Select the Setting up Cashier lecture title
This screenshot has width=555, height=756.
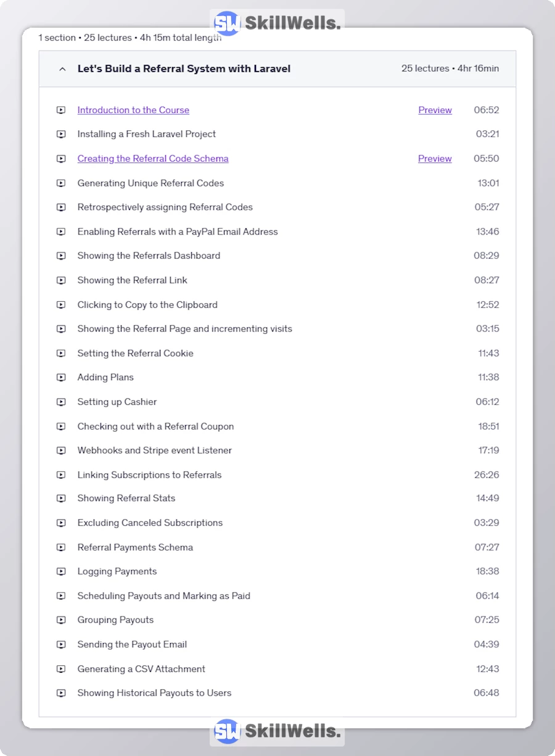(117, 402)
